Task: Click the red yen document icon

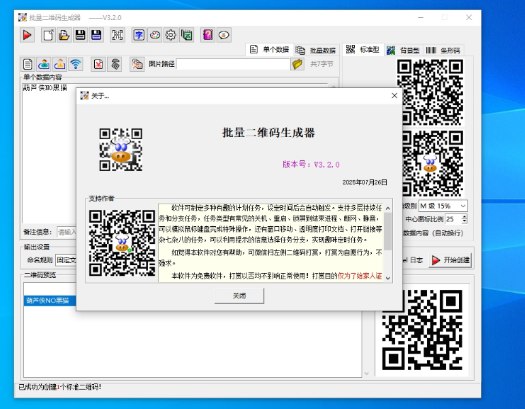Action: [98, 64]
